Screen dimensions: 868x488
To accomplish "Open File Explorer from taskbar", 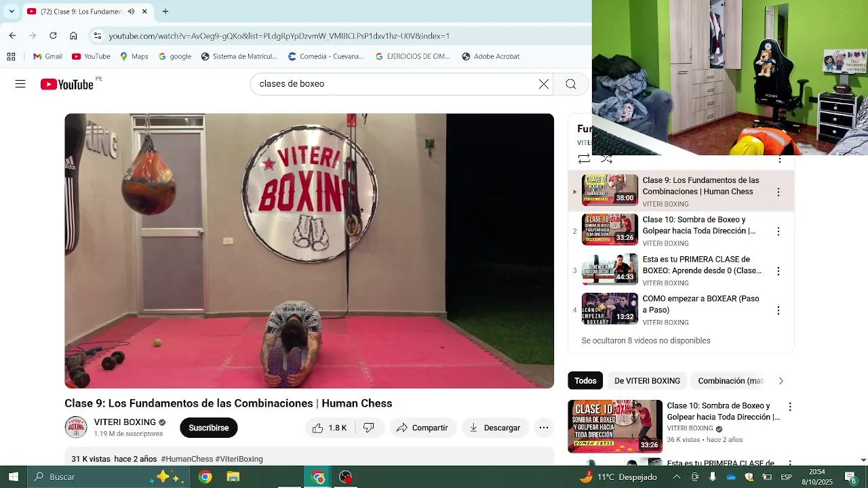I will pyautogui.click(x=233, y=476).
